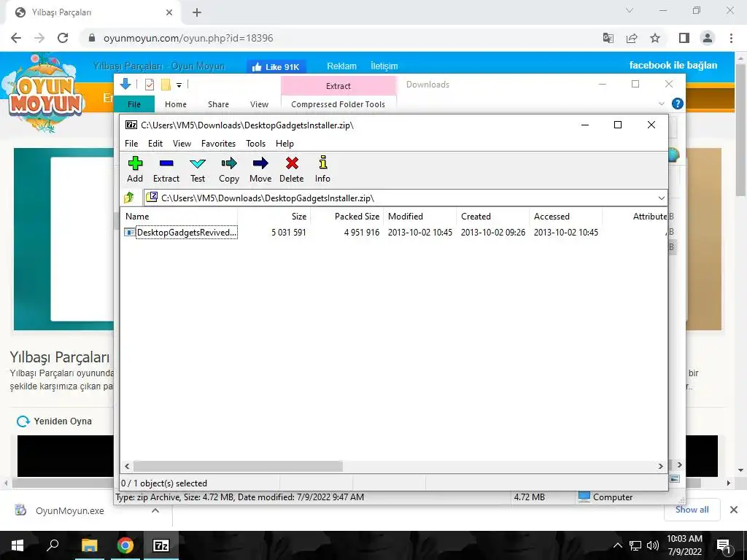Screen dimensions: 747x560
Task: Click volume icon in system tray
Action: point(653,545)
